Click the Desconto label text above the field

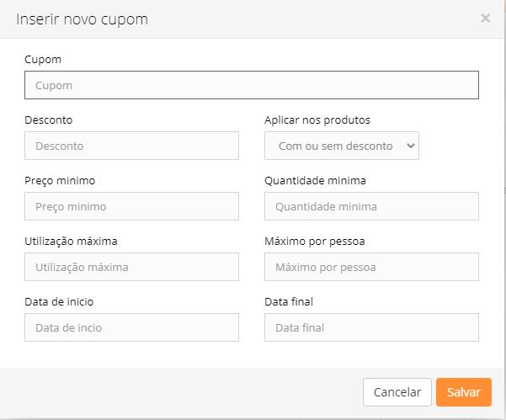click(x=49, y=120)
